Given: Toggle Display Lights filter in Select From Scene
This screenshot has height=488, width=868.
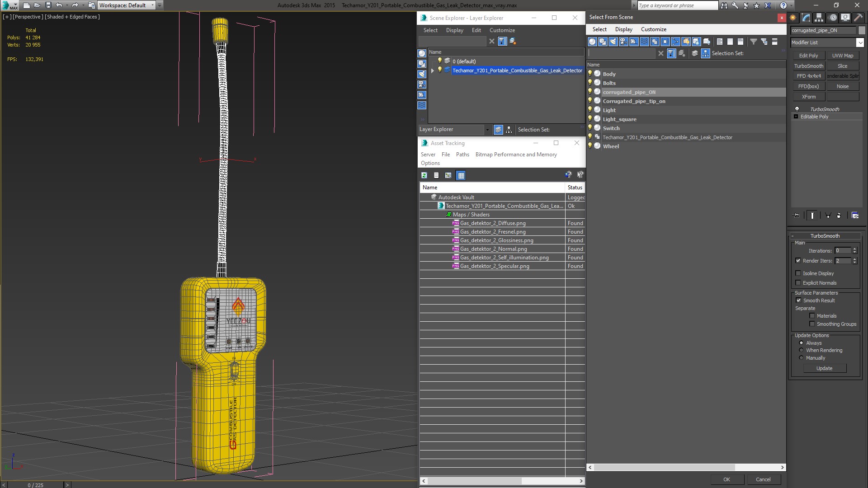Looking at the screenshot, I should click(x=613, y=42).
